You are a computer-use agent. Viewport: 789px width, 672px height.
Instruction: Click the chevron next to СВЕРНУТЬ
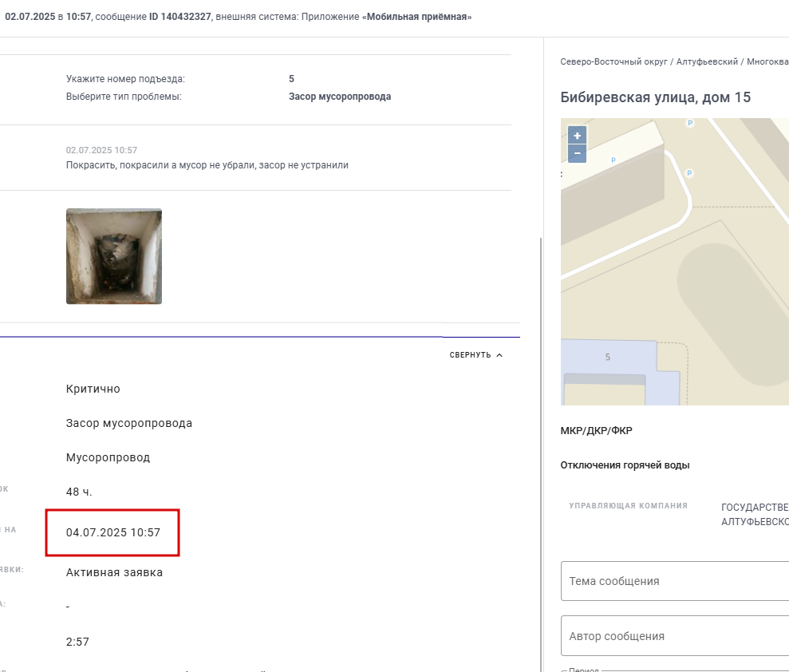point(499,355)
